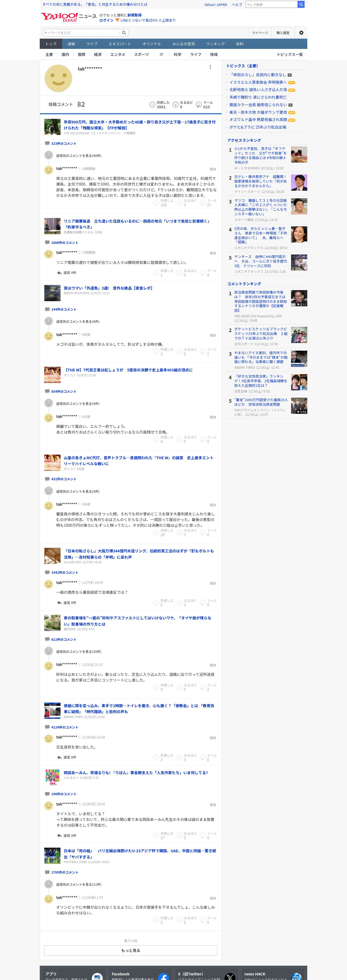Click なるほど icon on リニア開業 comment
347x980 pixels.
pyautogui.click(x=180, y=273)
